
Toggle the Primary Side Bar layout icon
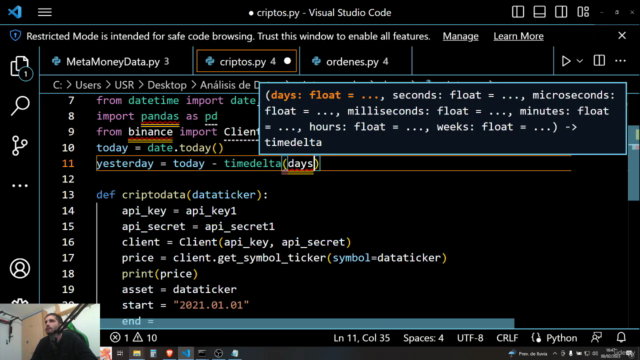518,12
